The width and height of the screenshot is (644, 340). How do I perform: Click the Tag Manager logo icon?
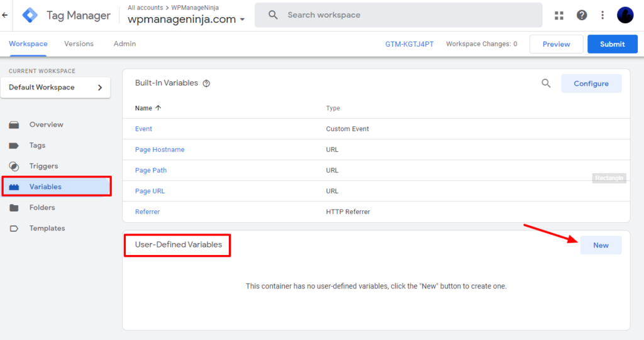coord(30,15)
